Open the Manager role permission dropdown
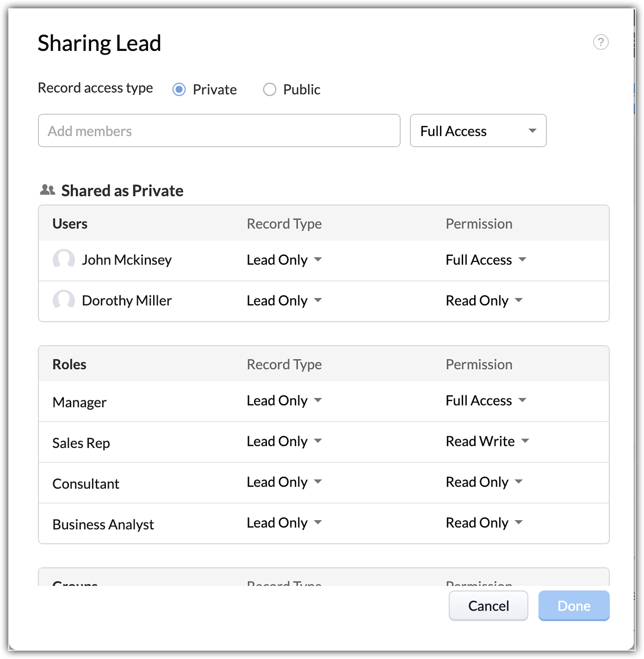The width and height of the screenshot is (644, 659). [x=486, y=401]
